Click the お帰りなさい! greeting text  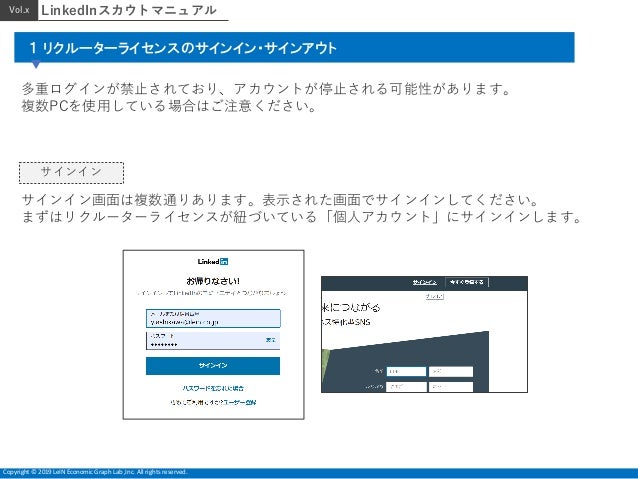(x=213, y=281)
